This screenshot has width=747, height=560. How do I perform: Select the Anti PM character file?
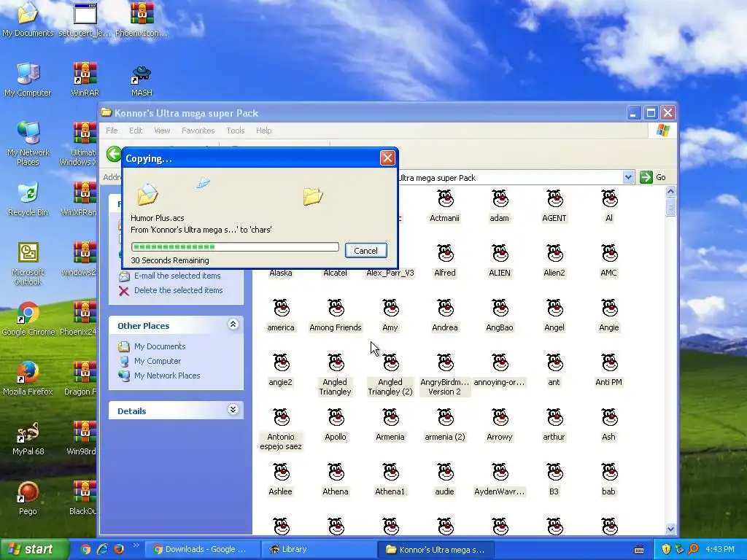coord(609,370)
